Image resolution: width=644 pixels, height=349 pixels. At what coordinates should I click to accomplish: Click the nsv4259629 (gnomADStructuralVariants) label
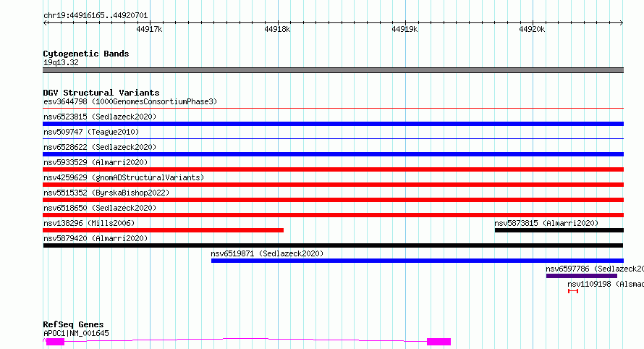pos(124,177)
